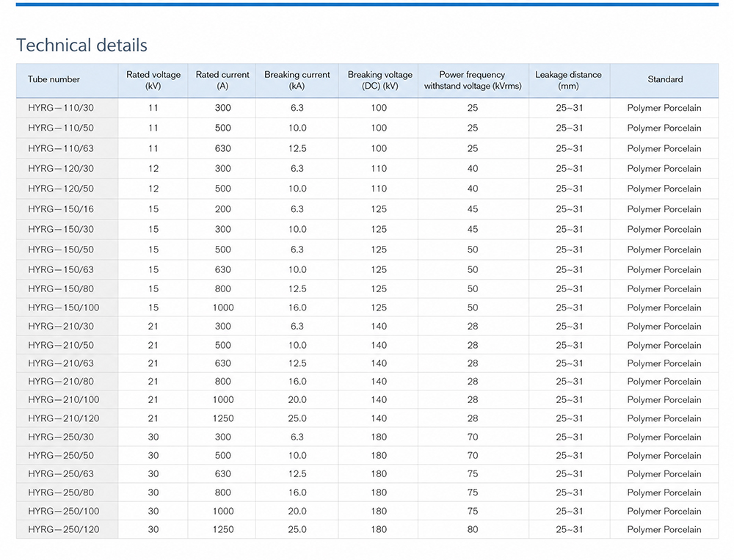
Task: Select breaking voltage "110" in HYRG—120/30 row
Action: pyautogui.click(x=379, y=169)
